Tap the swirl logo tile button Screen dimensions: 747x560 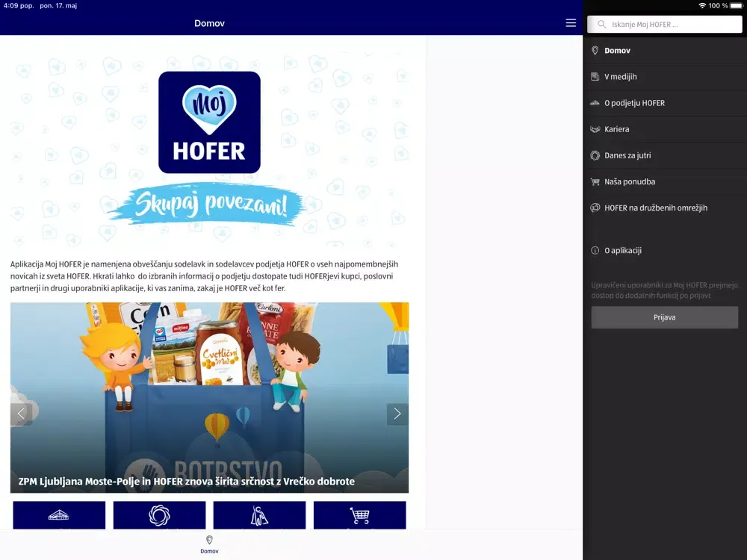click(159, 514)
